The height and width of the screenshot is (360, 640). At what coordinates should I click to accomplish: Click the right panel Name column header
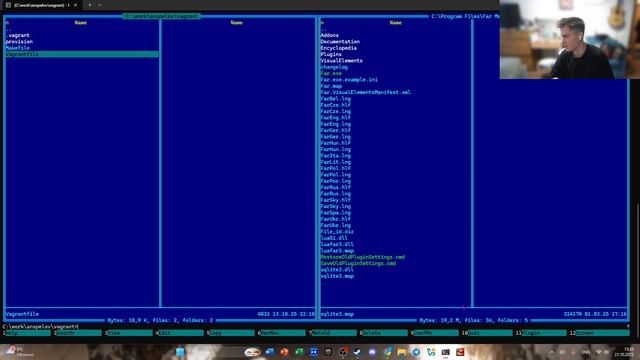(395, 22)
